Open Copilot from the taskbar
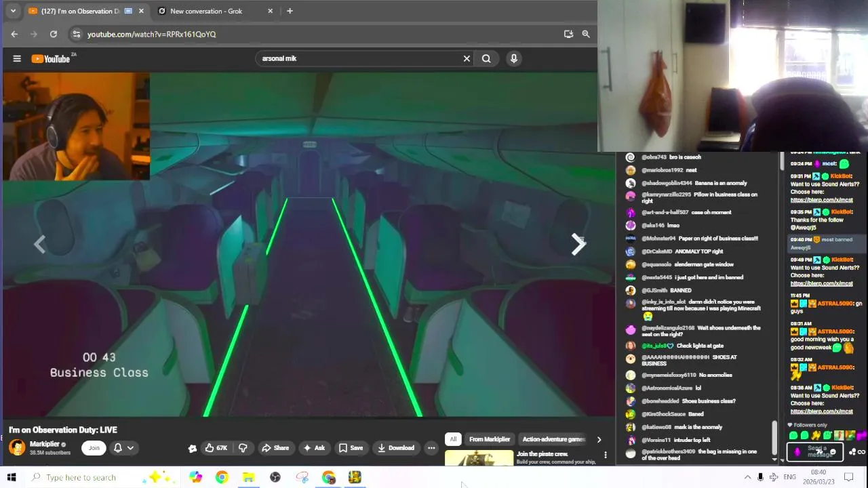 [x=195, y=477]
